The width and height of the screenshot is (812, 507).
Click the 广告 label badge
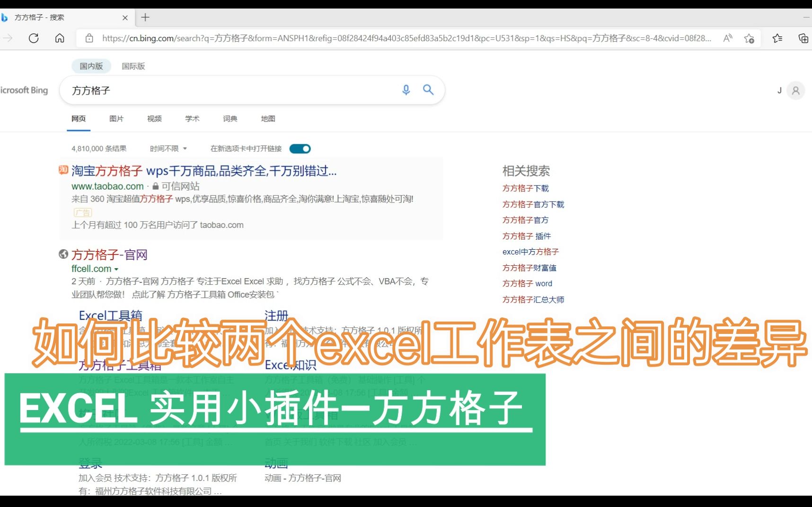click(x=83, y=213)
